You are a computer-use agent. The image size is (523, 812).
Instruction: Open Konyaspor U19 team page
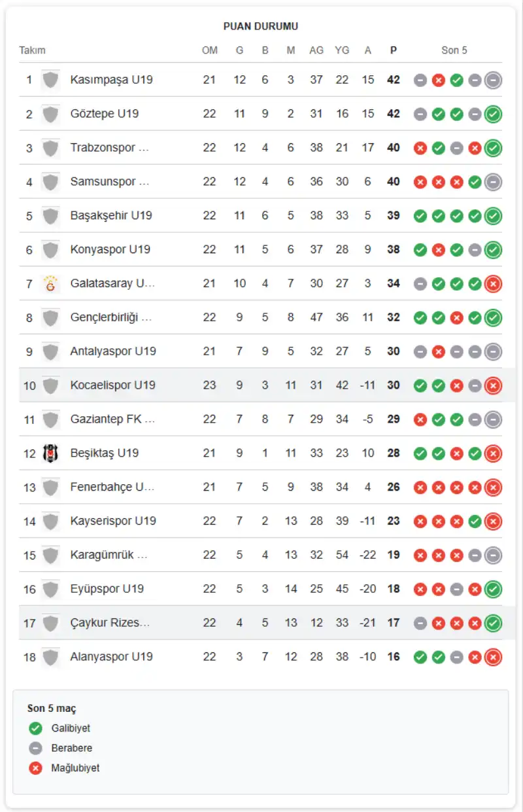(x=110, y=249)
